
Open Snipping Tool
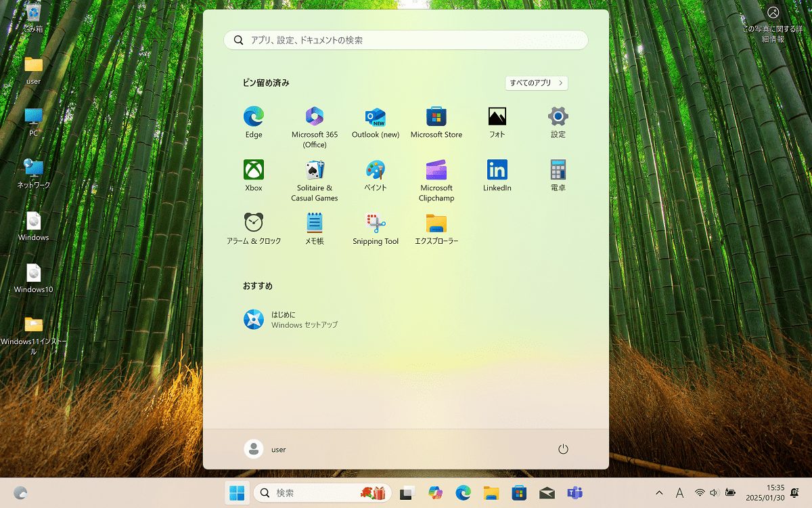click(x=376, y=229)
